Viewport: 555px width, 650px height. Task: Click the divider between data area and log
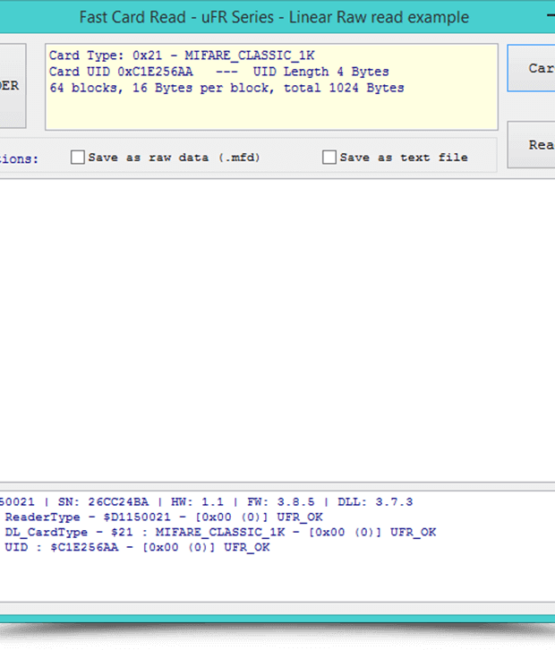coord(277,486)
